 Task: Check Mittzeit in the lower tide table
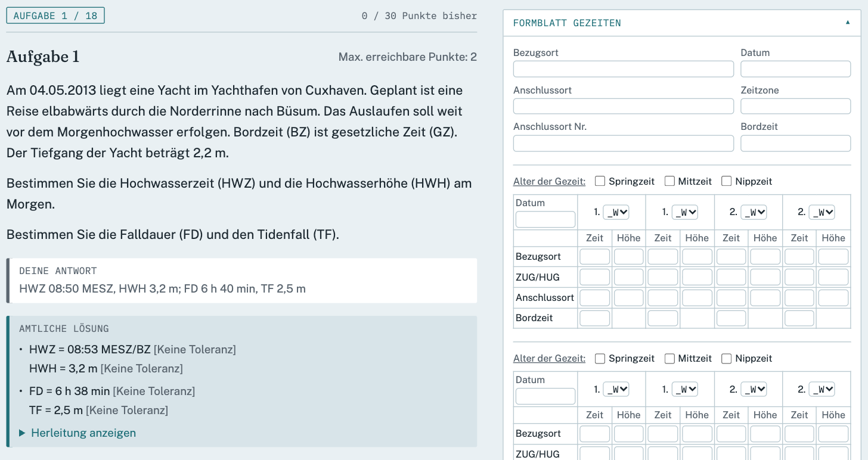coord(669,358)
